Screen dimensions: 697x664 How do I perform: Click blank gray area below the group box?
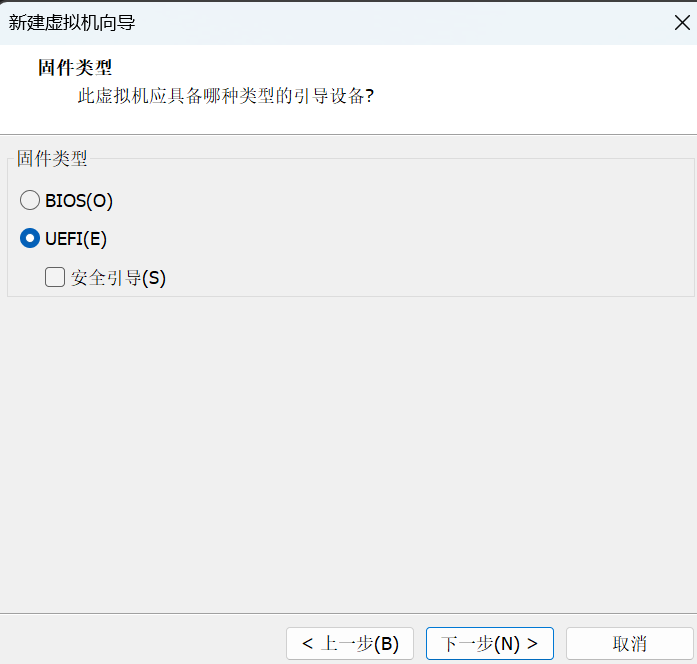point(348,450)
